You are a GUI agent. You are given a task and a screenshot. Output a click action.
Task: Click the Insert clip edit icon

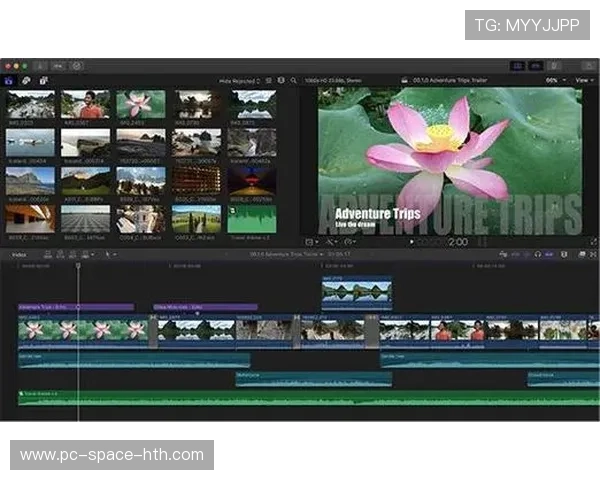tap(60, 255)
